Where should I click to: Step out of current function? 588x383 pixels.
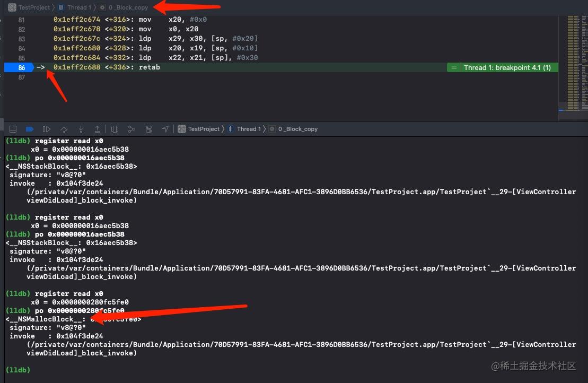click(x=97, y=129)
